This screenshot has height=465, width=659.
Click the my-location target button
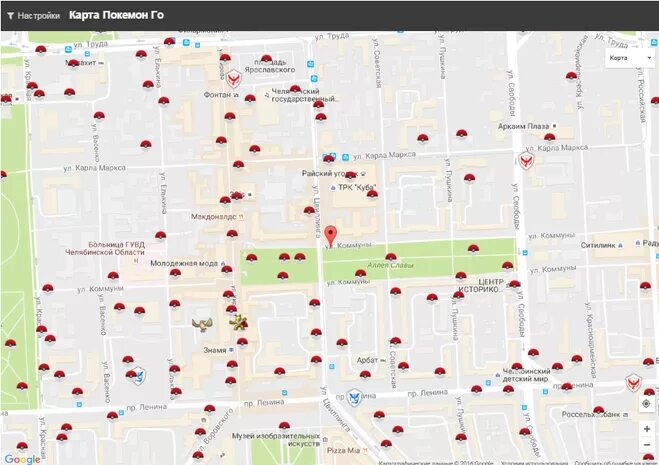(646, 404)
